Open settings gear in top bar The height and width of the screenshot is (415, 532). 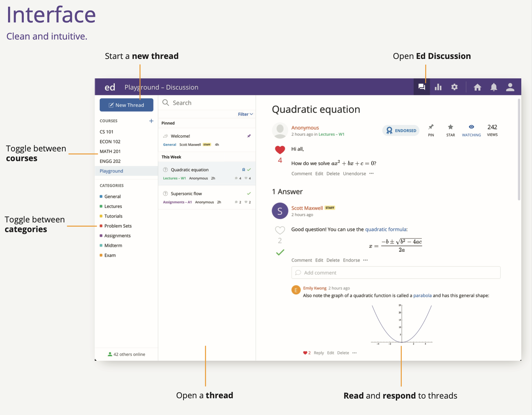tap(454, 87)
